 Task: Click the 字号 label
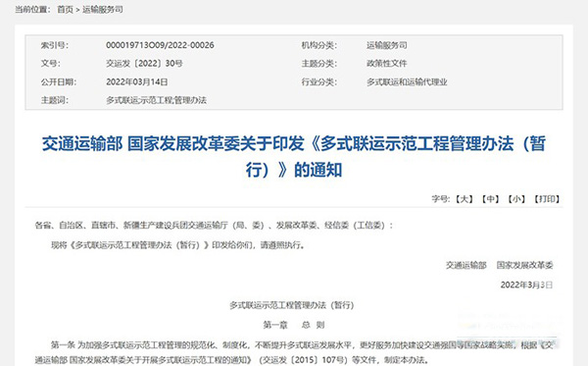pos(440,199)
